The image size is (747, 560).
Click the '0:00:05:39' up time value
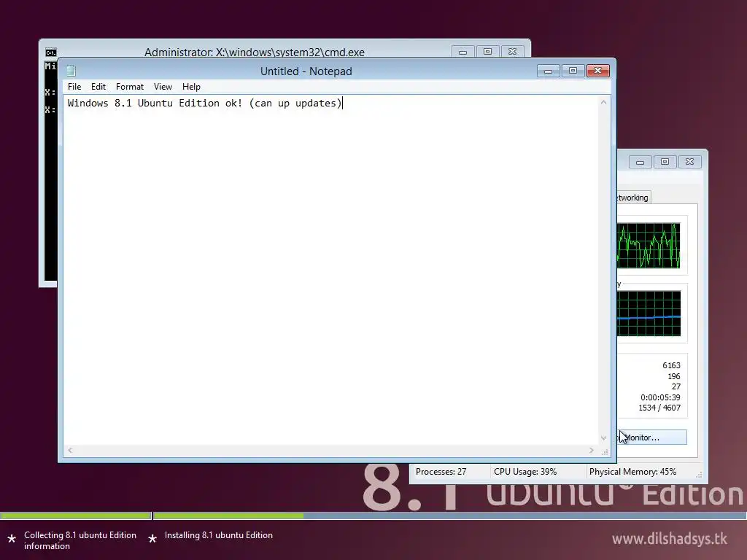(x=660, y=397)
